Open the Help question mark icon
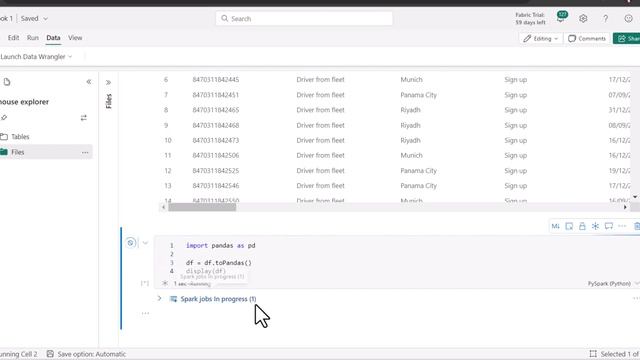640x360 pixels. (x=605, y=18)
